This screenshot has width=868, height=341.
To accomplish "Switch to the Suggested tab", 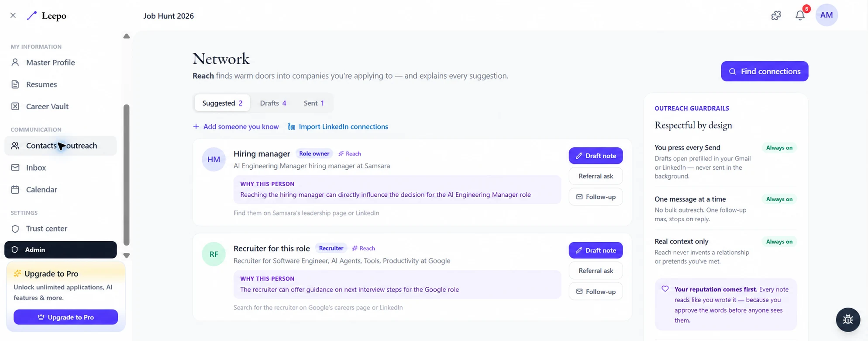I will (222, 103).
